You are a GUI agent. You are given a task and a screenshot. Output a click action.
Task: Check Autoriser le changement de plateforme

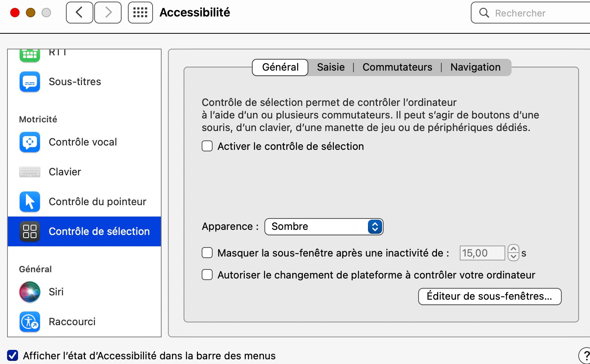pos(207,275)
